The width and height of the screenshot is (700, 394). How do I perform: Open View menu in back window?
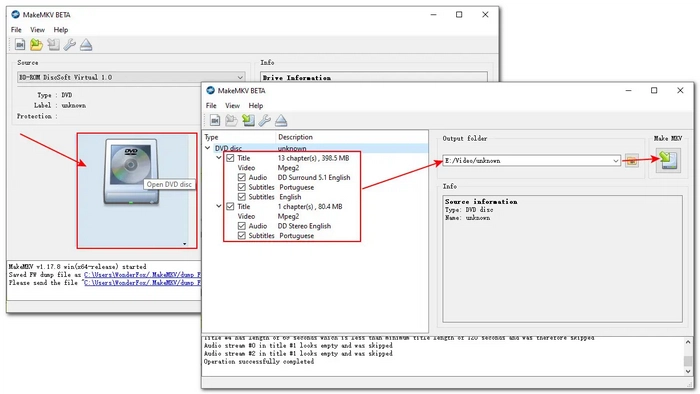(x=38, y=30)
